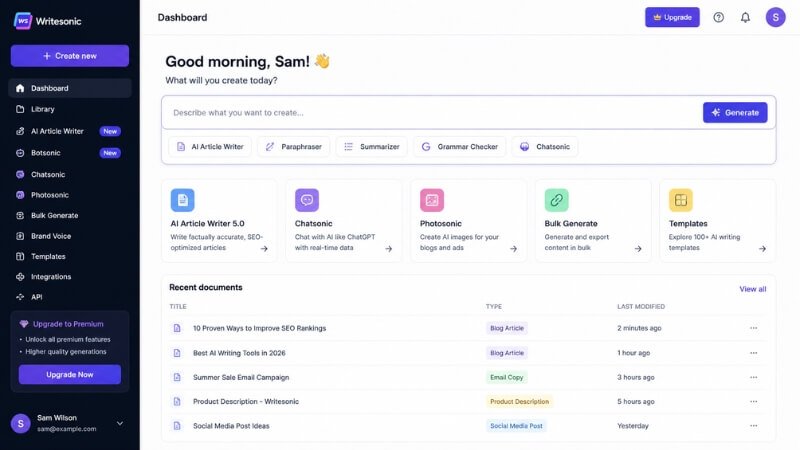The width and height of the screenshot is (800, 450).
Task: Click document icon for Summer Sale Email Campaign
Action: (x=177, y=377)
